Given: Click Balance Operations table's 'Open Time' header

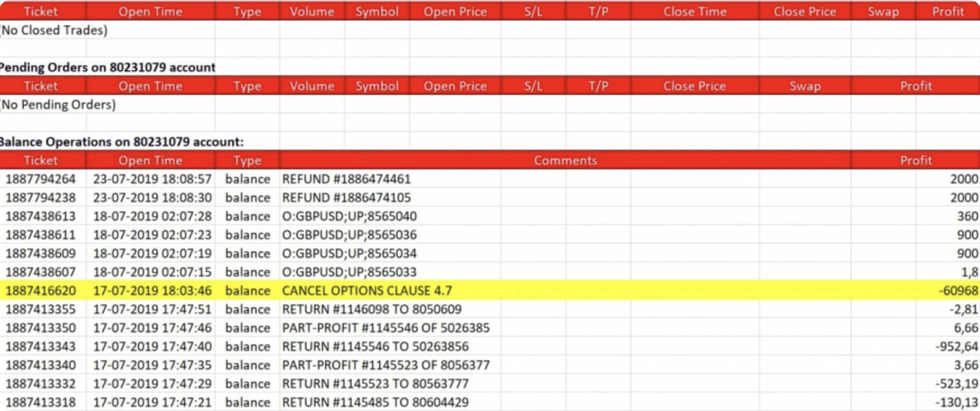Looking at the screenshot, I should [150, 160].
